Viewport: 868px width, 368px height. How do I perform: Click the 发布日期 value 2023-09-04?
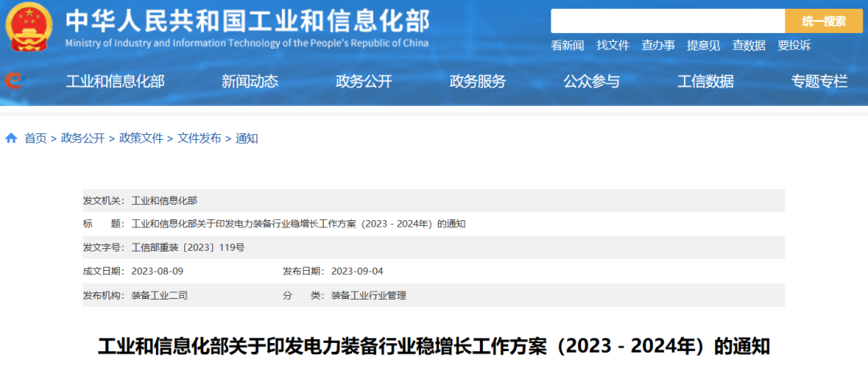[357, 271]
